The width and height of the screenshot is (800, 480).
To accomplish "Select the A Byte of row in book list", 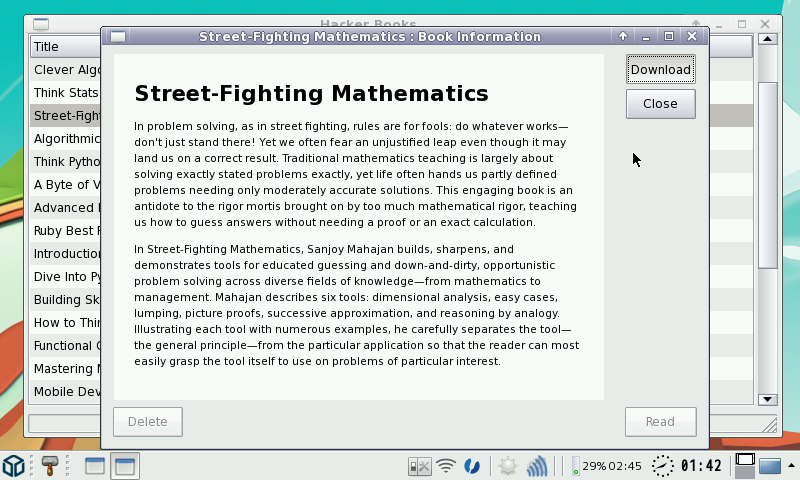I will point(65,184).
